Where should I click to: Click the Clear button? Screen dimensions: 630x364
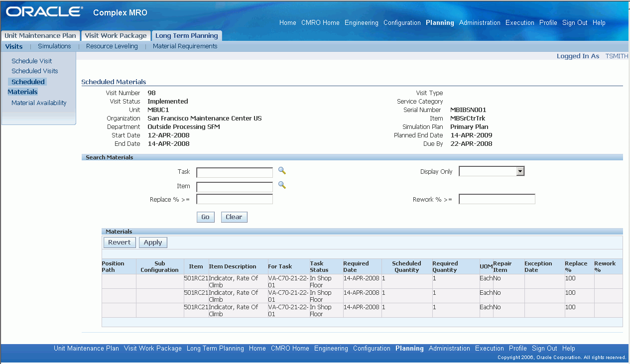click(x=234, y=217)
